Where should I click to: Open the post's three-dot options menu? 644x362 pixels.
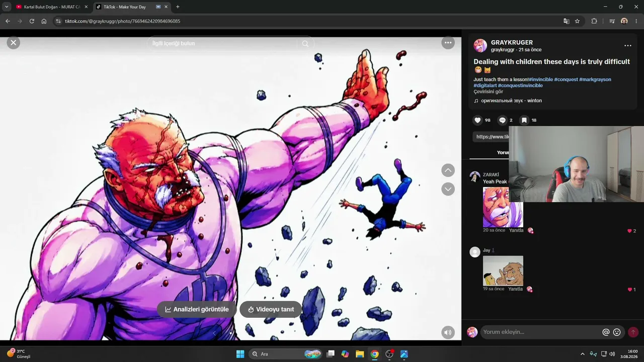click(x=627, y=46)
